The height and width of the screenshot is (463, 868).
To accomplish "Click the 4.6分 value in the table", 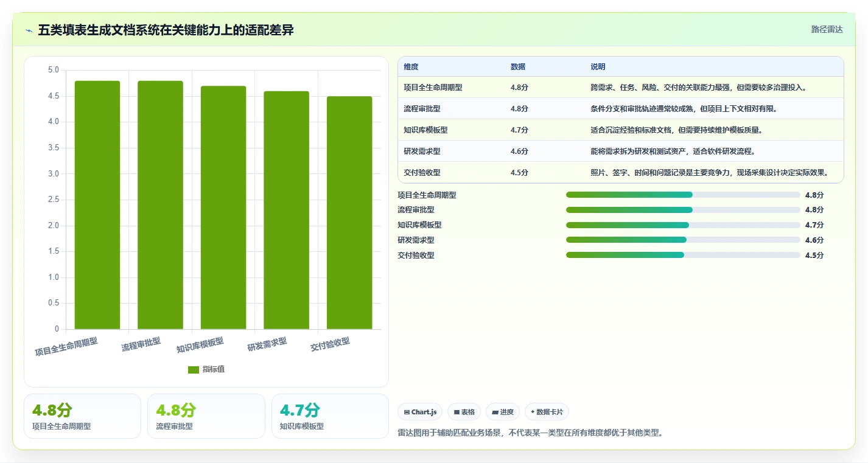I will pyautogui.click(x=519, y=151).
